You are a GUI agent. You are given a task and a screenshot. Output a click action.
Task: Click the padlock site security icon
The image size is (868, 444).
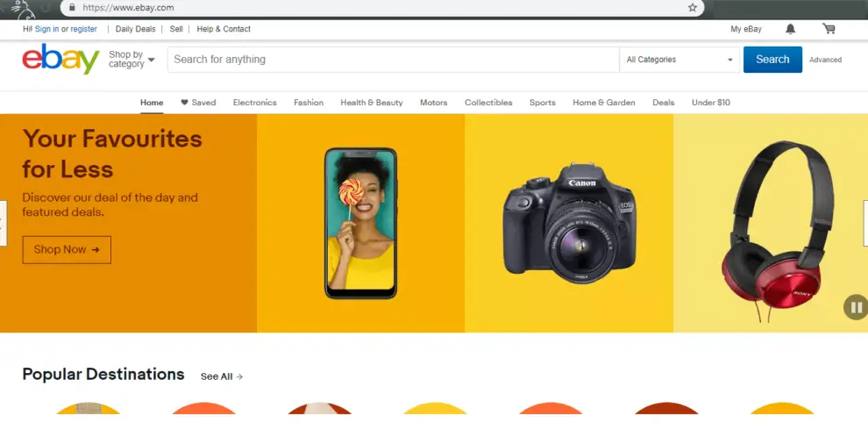click(71, 7)
